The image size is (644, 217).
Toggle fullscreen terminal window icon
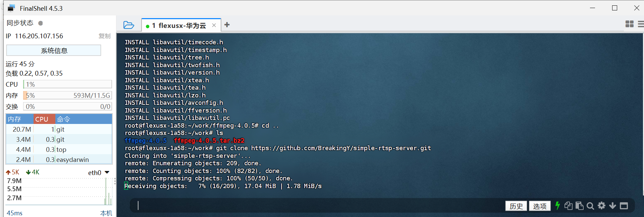point(624,206)
